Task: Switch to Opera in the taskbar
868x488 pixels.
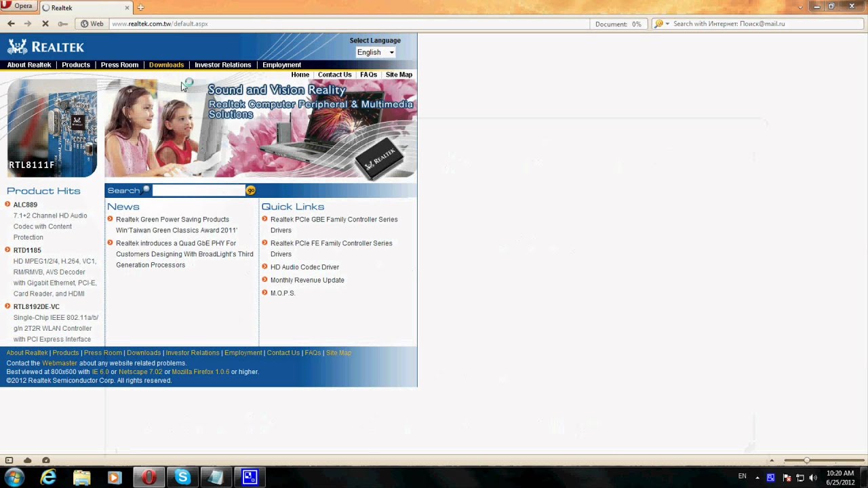Action: [149, 477]
